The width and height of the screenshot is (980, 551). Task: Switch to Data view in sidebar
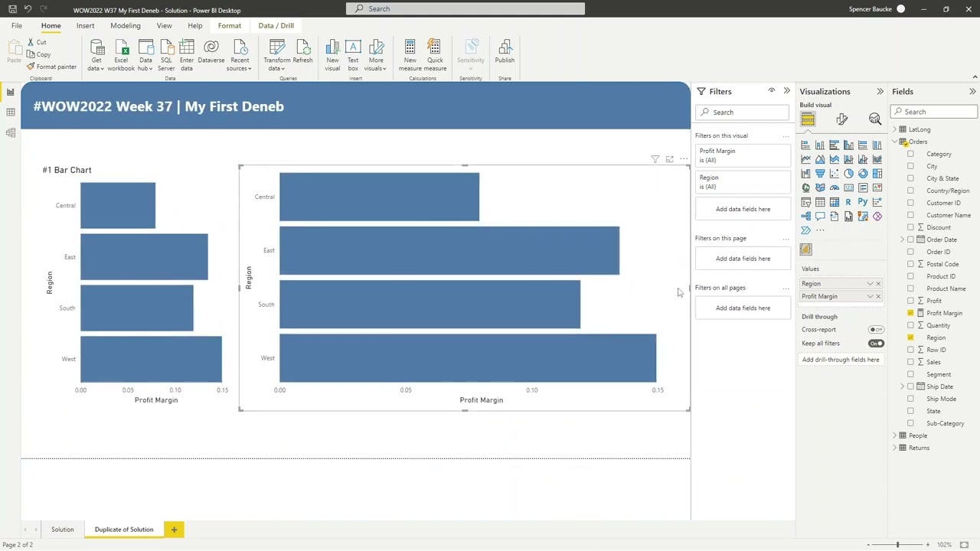pos(11,112)
